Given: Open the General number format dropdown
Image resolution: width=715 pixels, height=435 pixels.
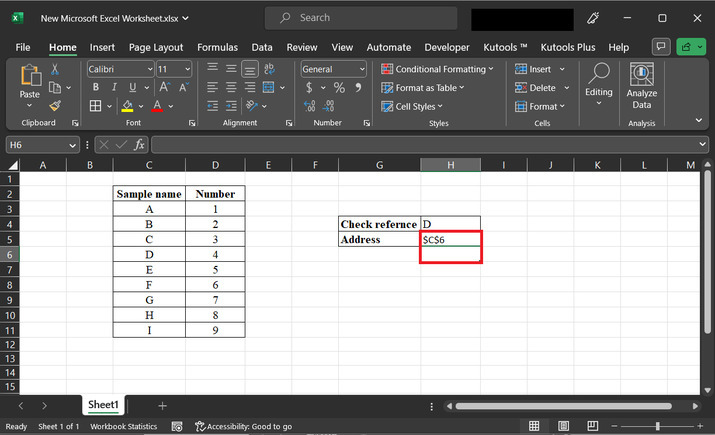Looking at the screenshot, I should pos(362,69).
